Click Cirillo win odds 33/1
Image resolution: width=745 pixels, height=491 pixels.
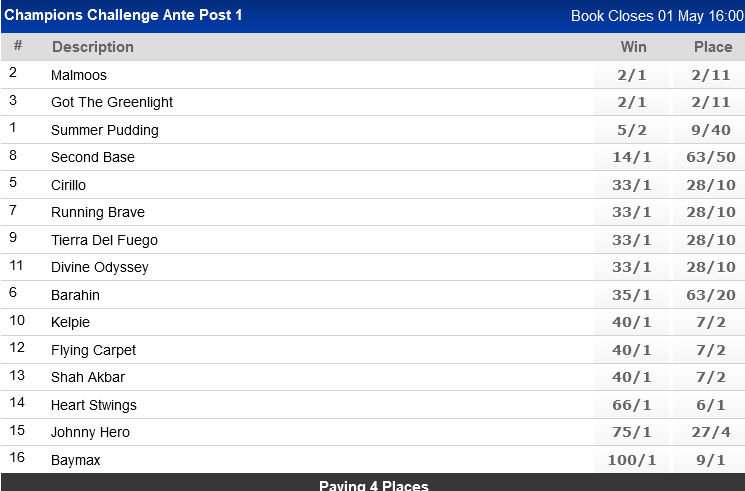632,185
